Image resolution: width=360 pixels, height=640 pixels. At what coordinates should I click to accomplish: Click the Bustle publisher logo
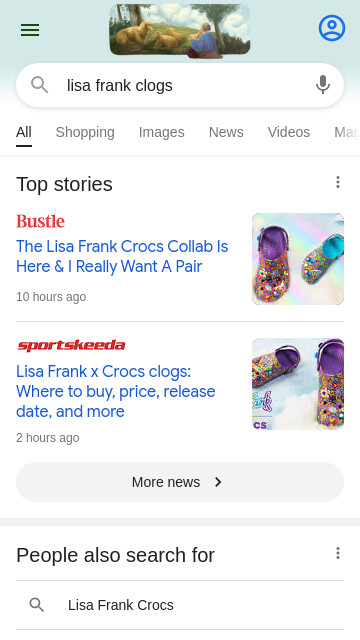click(x=40, y=221)
